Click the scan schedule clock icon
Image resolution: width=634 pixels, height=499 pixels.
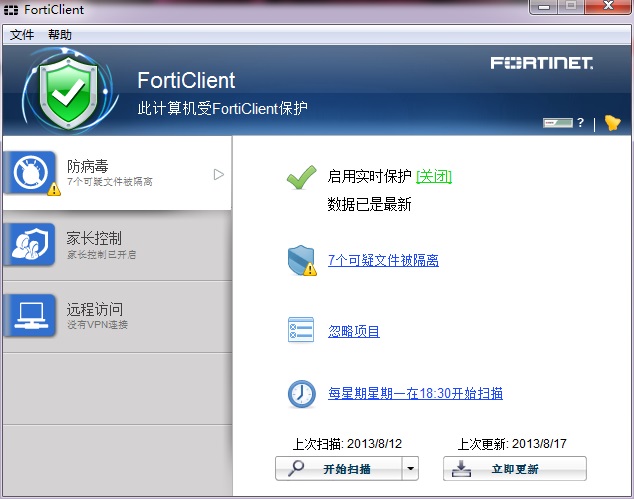302,394
